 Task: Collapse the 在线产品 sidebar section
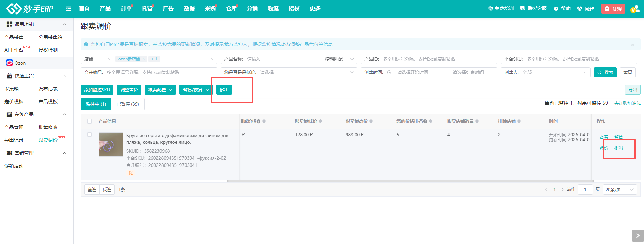point(64,114)
